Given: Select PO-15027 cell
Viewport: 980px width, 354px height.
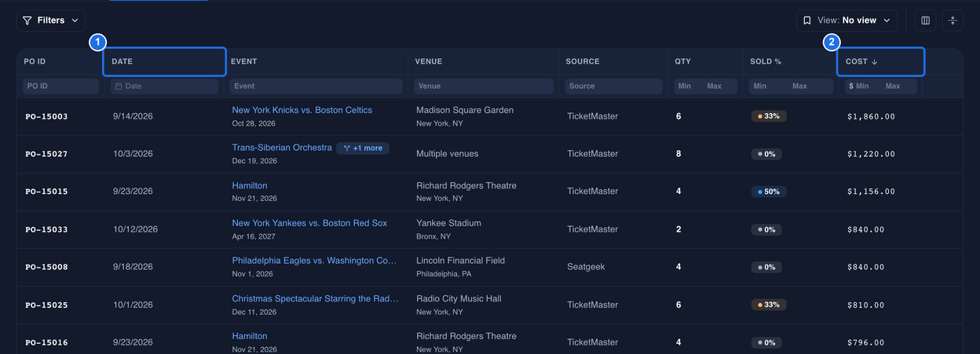Looking at the screenshot, I should pyautogui.click(x=46, y=154).
